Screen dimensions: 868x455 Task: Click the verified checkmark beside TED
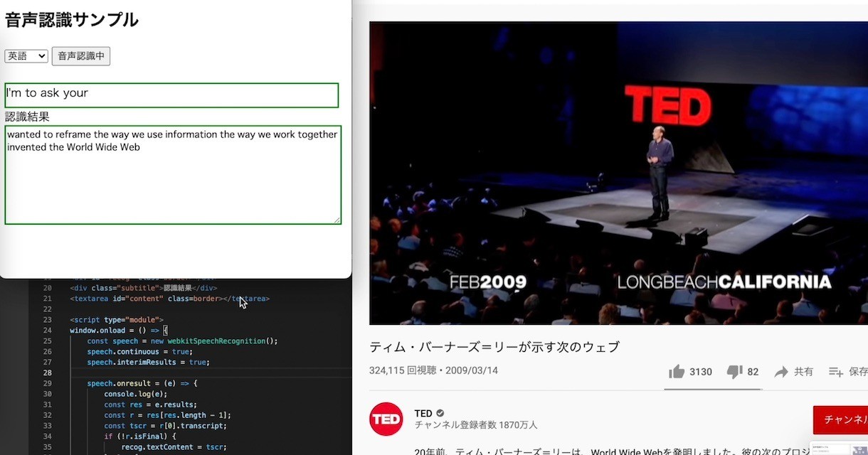click(440, 412)
